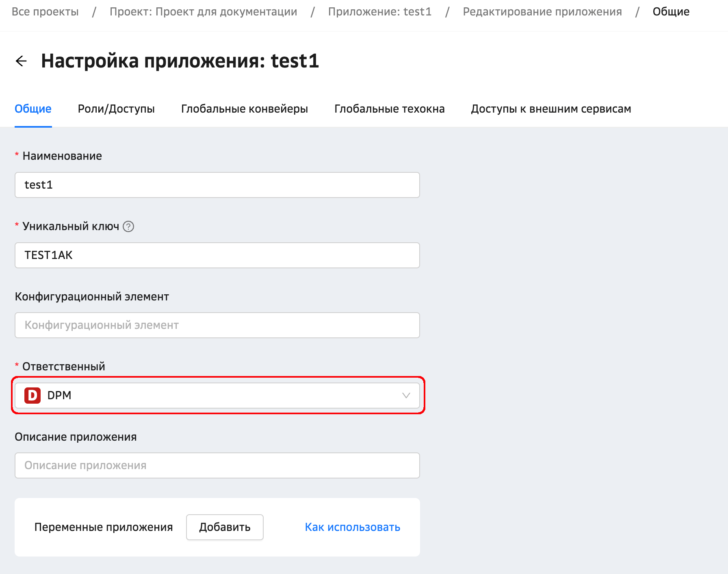Click the Все проекты breadcrumb
Screen dimensions: 728x574
click(45, 12)
